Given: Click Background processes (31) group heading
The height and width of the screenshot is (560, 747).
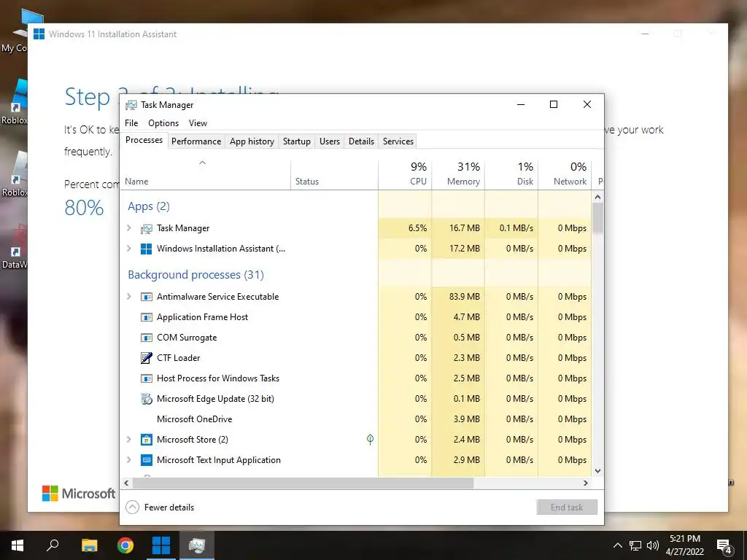Looking at the screenshot, I should pos(196,275).
